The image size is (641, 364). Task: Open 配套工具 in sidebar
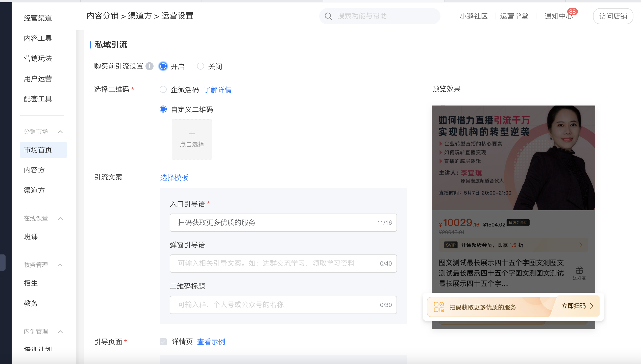[x=38, y=99]
